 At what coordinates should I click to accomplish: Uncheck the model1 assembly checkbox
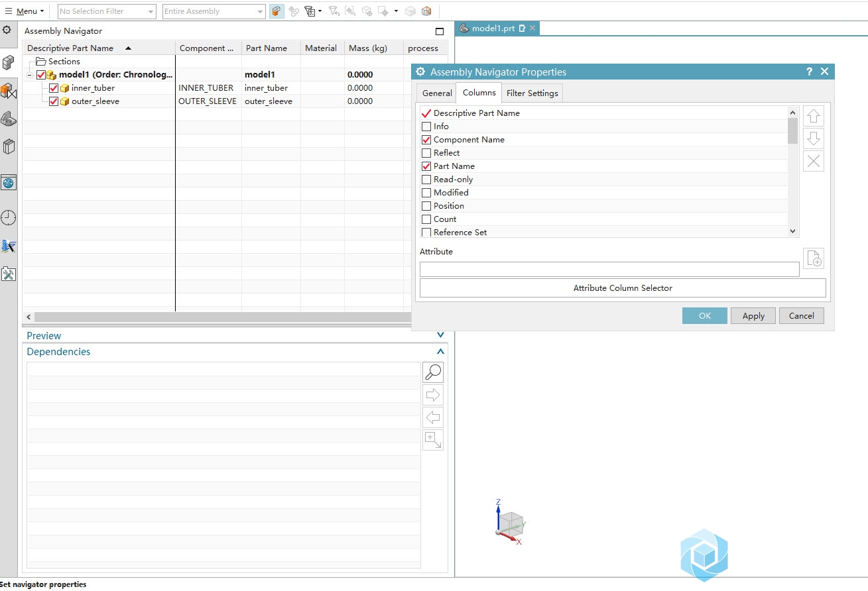[x=41, y=75]
